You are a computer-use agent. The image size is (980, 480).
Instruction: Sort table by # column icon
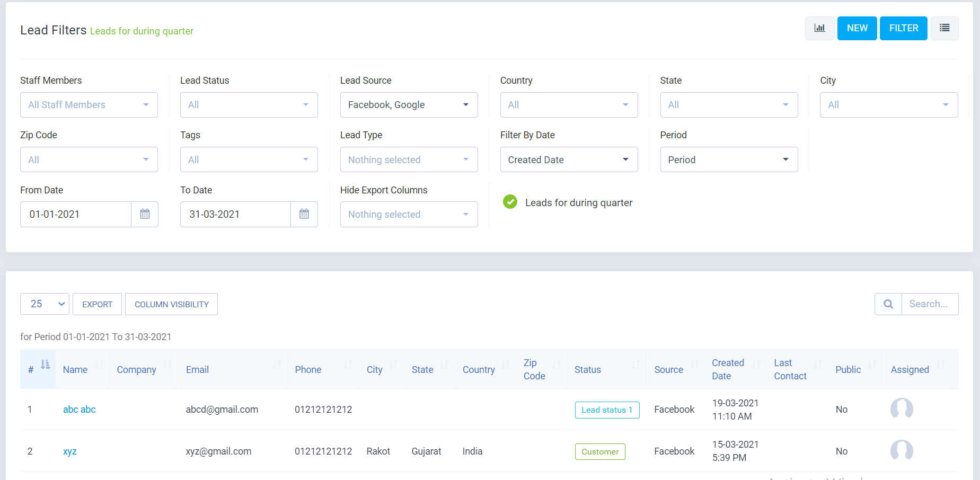[x=46, y=365]
